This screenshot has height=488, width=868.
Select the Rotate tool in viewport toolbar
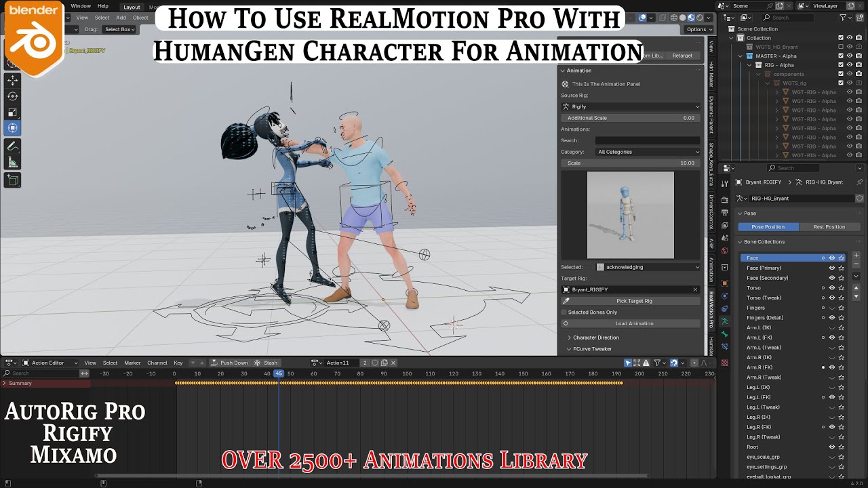[x=13, y=96]
